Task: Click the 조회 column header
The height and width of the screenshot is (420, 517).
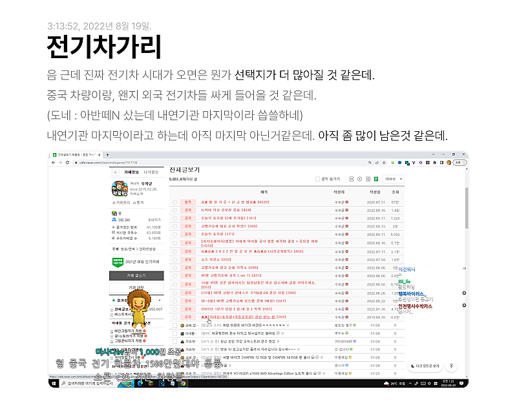Action: point(395,192)
